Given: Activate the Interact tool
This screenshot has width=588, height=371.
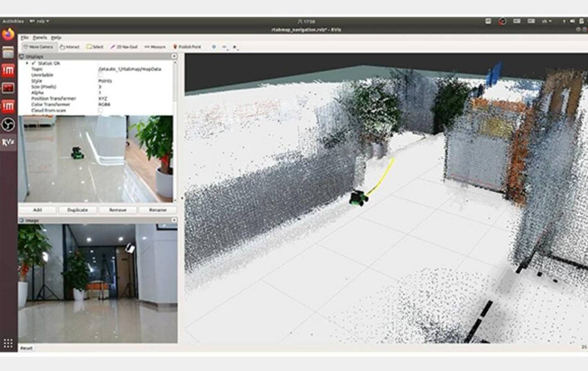Looking at the screenshot, I should point(69,47).
